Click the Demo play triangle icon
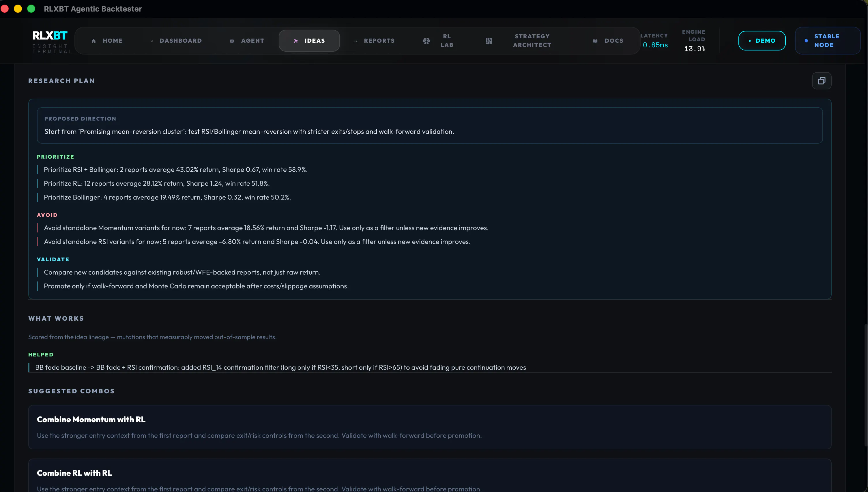868x492 pixels. (x=750, y=41)
